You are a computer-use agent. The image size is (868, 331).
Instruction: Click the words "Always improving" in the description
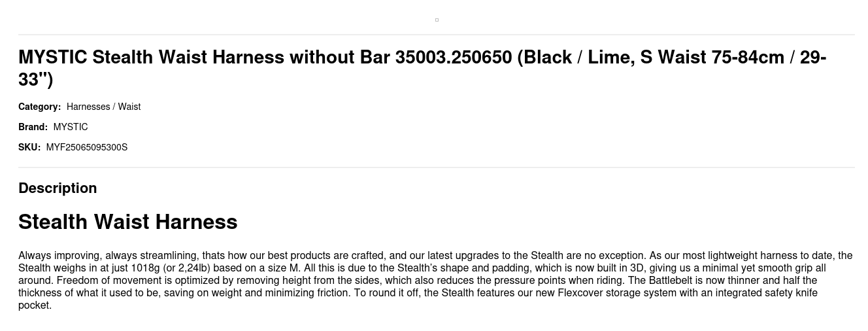coord(59,256)
